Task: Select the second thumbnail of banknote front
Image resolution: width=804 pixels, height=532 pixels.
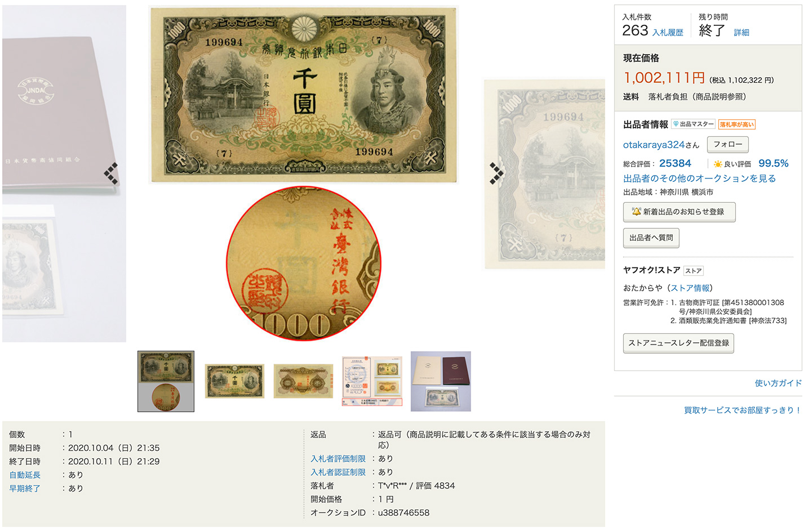Action: click(x=234, y=381)
